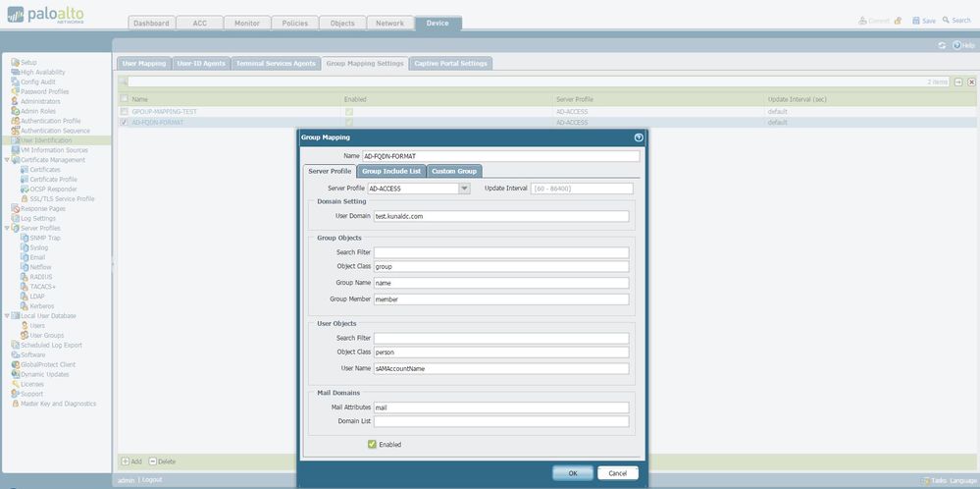Click the Search icon in top right

pos(946,21)
